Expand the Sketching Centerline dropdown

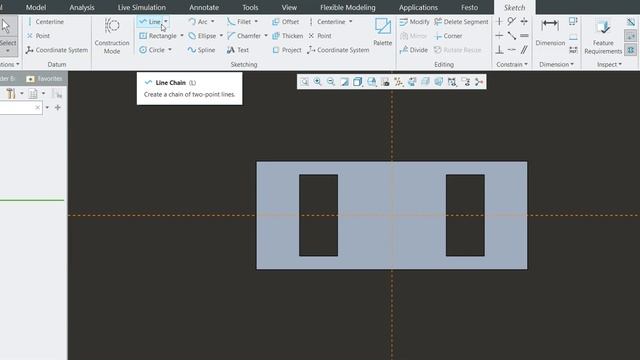[x=351, y=22]
